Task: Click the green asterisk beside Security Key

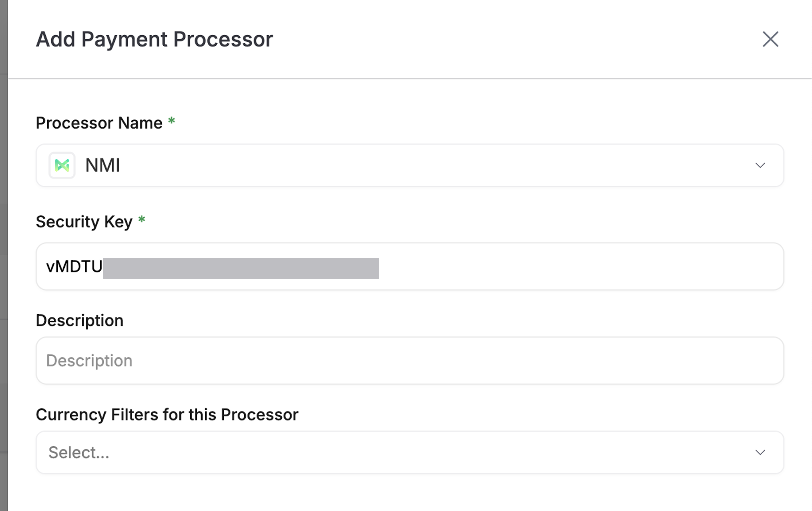Action: (142, 219)
